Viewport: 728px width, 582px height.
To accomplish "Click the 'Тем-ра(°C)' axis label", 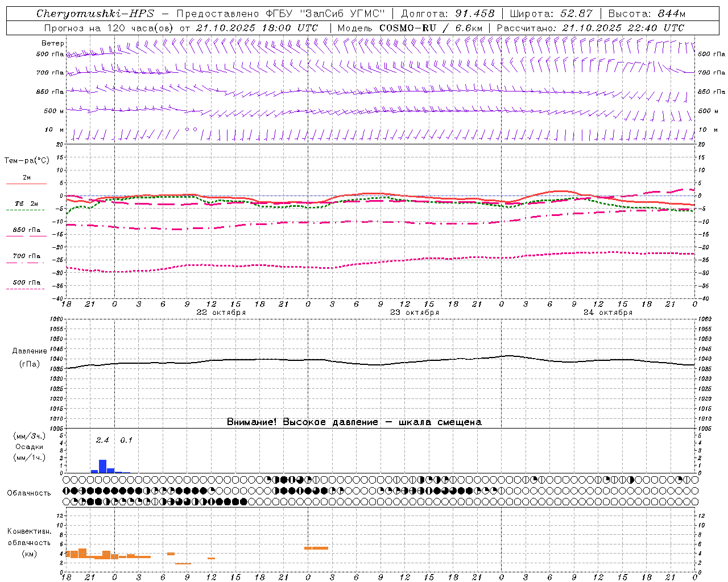I will (x=27, y=161).
